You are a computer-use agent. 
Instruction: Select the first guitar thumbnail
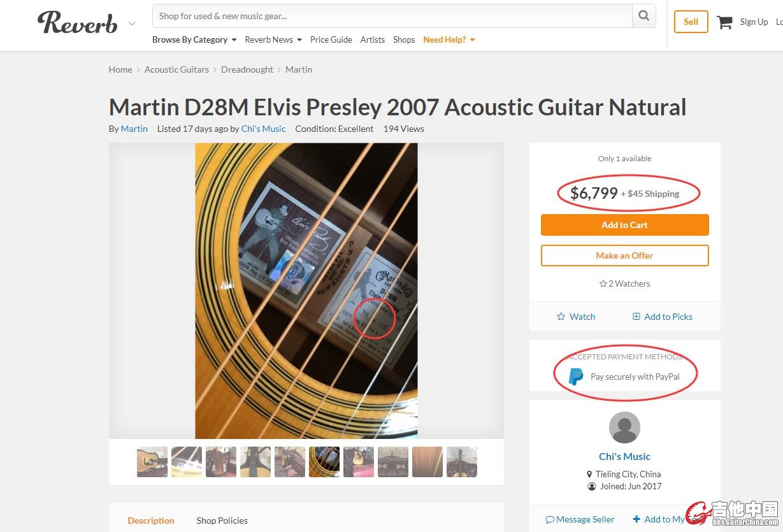pyautogui.click(x=152, y=462)
